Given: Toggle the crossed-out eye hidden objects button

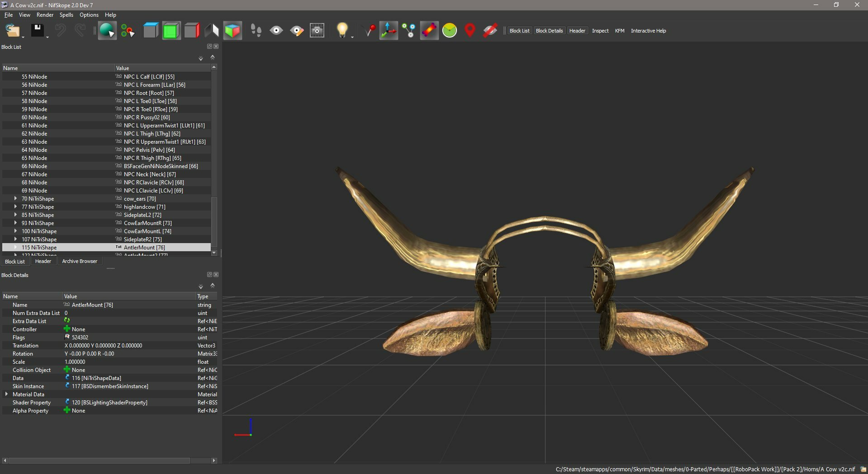Looking at the screenshot, I should click(490, 31).
